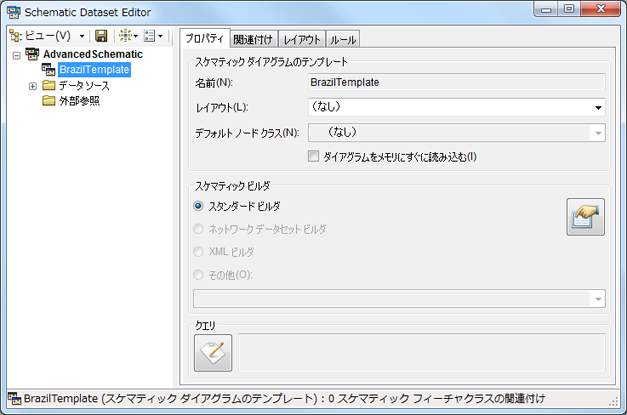The height and width of the screenshot is (415, 627).
Task: Click the window resize grip in the corner
Action: point(613,403)
